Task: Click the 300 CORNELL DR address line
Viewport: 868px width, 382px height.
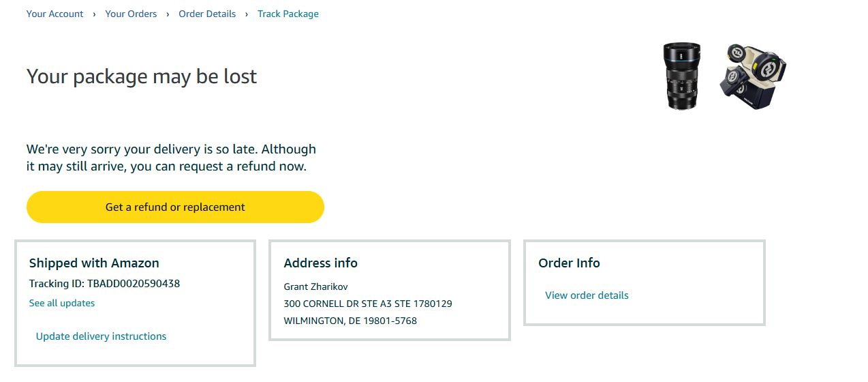Action: [x=368, y=304]
